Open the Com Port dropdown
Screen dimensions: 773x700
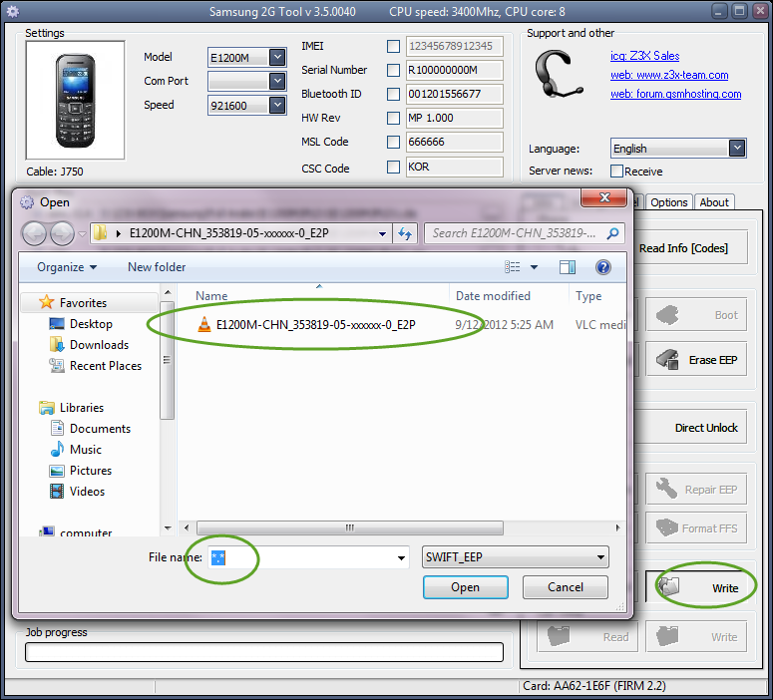tap(277, 81)
